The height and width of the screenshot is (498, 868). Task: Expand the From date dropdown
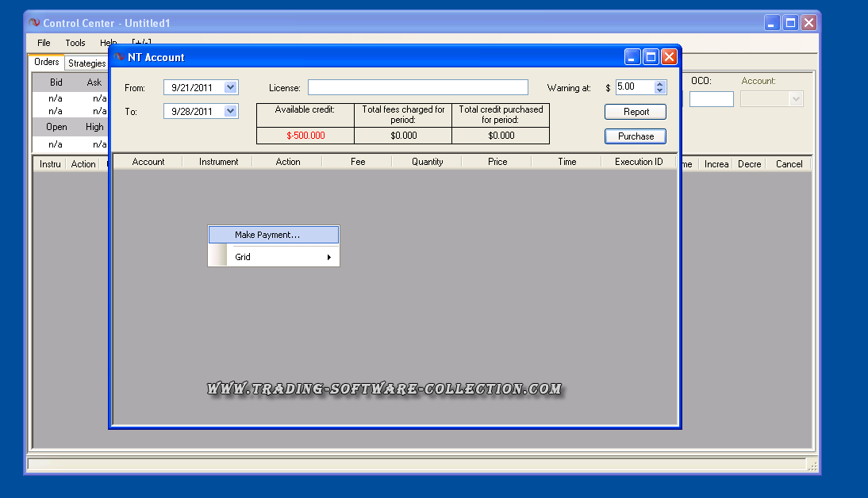(231, 87)
